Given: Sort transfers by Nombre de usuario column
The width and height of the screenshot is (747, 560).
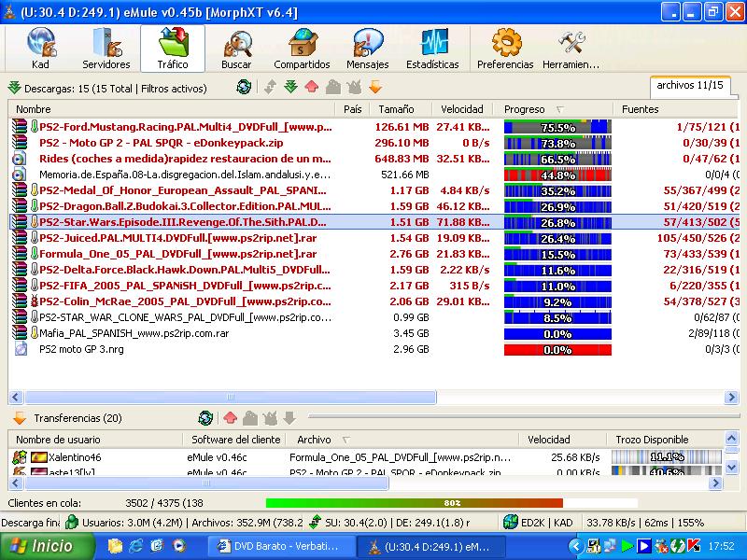Looking at the screenshot, I should [x=95, y=440].
